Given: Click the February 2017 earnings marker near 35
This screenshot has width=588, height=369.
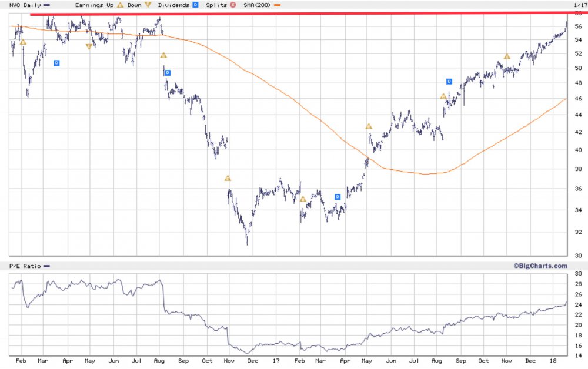Looking at the screenshot, I should (303, 199).
